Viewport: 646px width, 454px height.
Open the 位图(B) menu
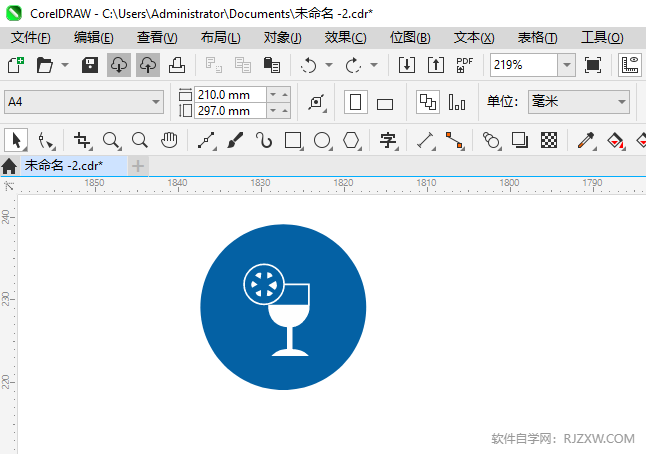tap(410, 37)
